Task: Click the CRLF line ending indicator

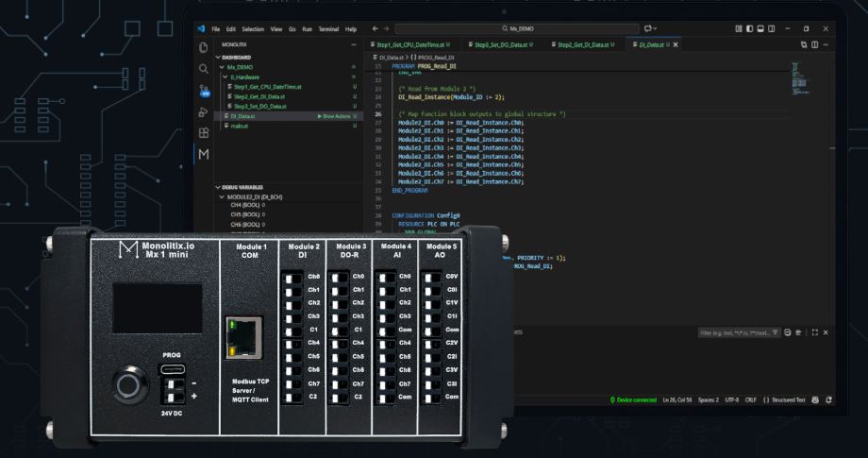Action: pos(751,399)
